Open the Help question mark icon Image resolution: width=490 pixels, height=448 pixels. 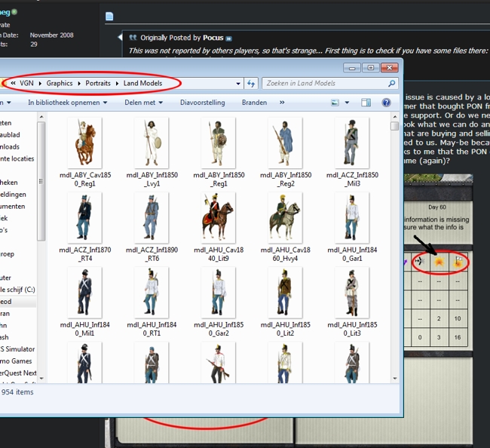386,103
